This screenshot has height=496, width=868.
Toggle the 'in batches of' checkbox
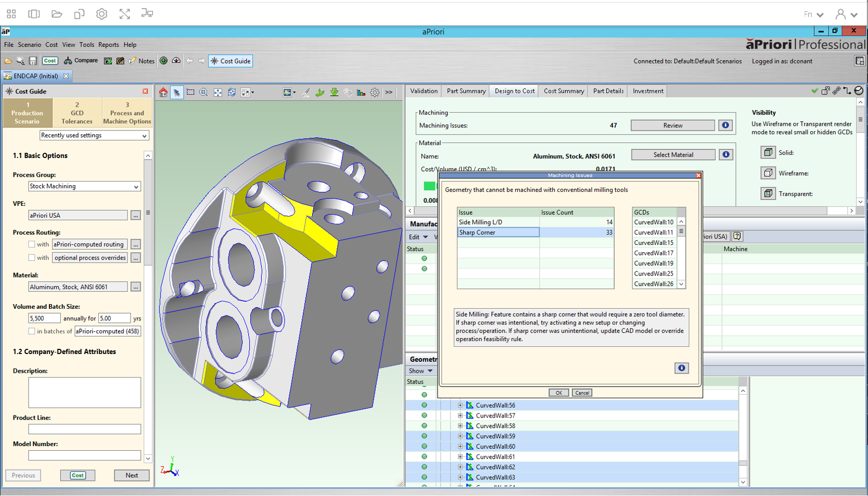tap(32, 331)
